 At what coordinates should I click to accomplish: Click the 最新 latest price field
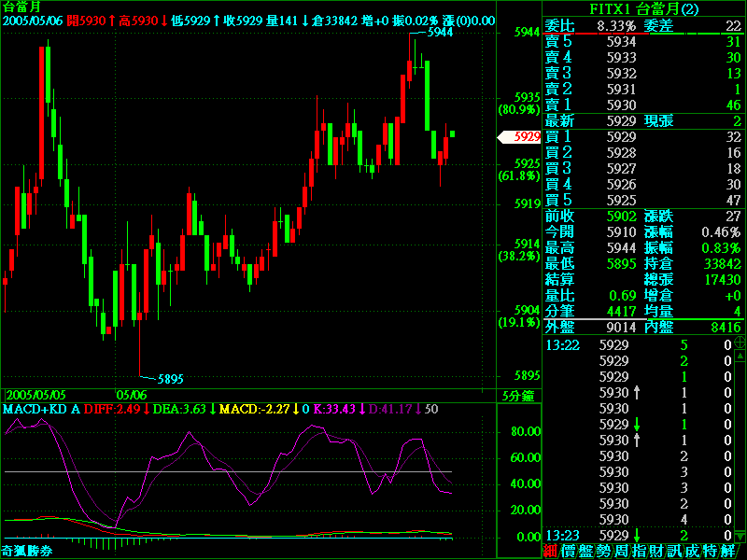[x=591, y=121]
